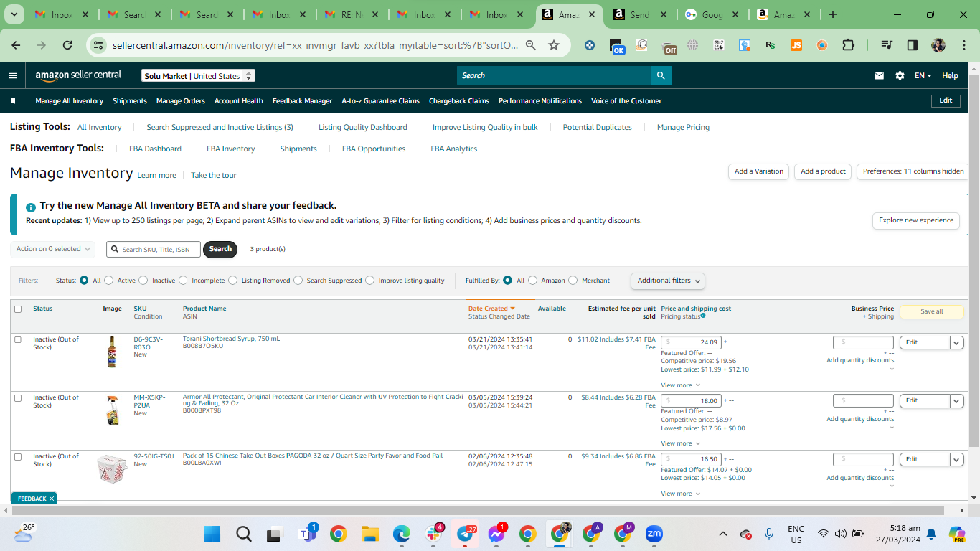Expand View more for Torani Shortbread Syrup
980x551 pixels.
(x=680, y=385)
